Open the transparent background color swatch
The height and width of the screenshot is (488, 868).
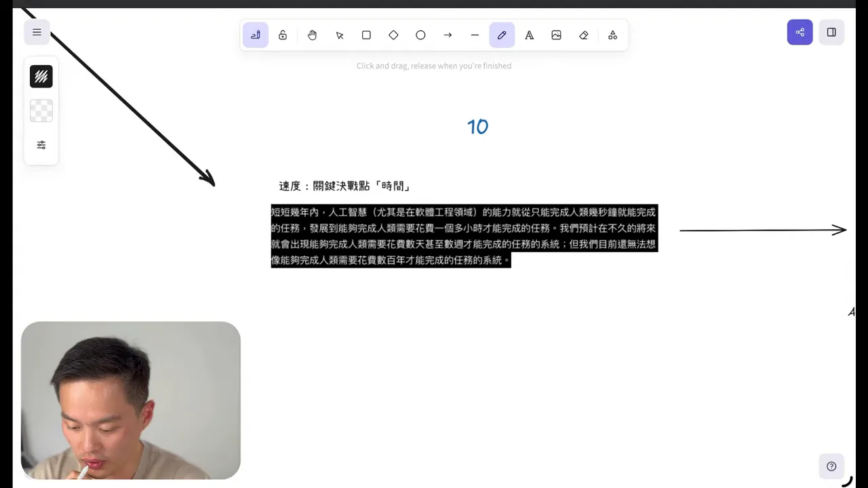[41, 110]
